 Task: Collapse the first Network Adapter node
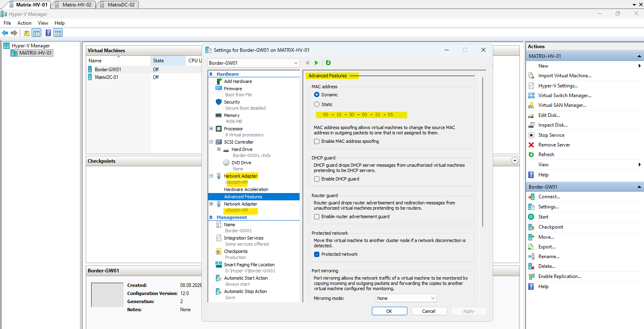point(211,176)
